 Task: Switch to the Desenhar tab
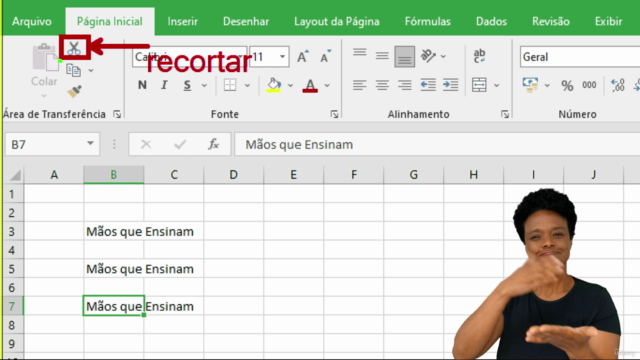click(x=246, y=21)
